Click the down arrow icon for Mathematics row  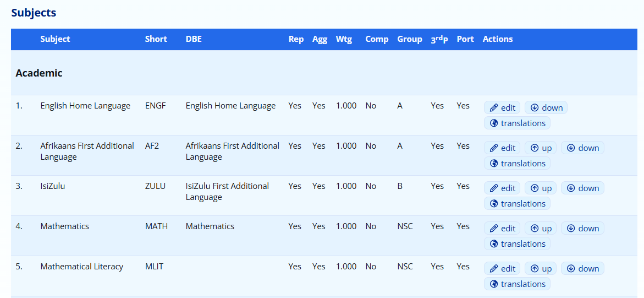pyautogui.click(x=571, y=229)
